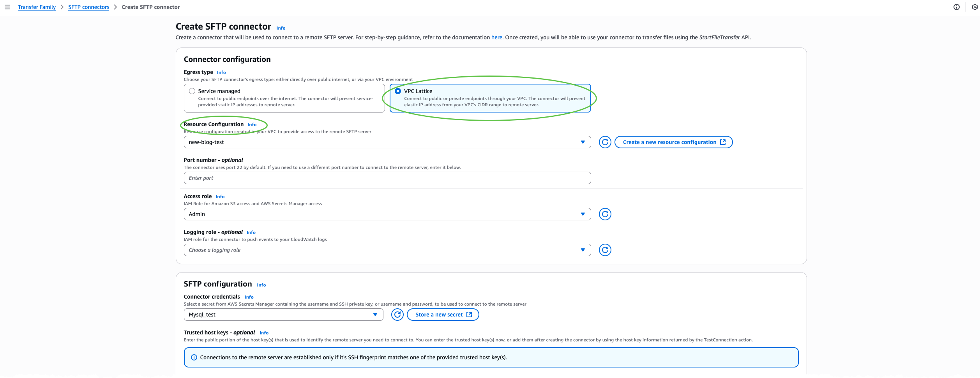
Task: Refresh the Connector credentials list
Action: (397, 315)
